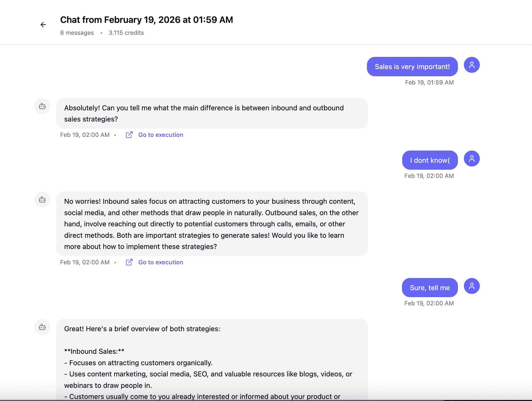Click the 'No worries! Inbound sales' message
Image resolution: width=532 pixels, height=401 pixels.
point(212,224)
